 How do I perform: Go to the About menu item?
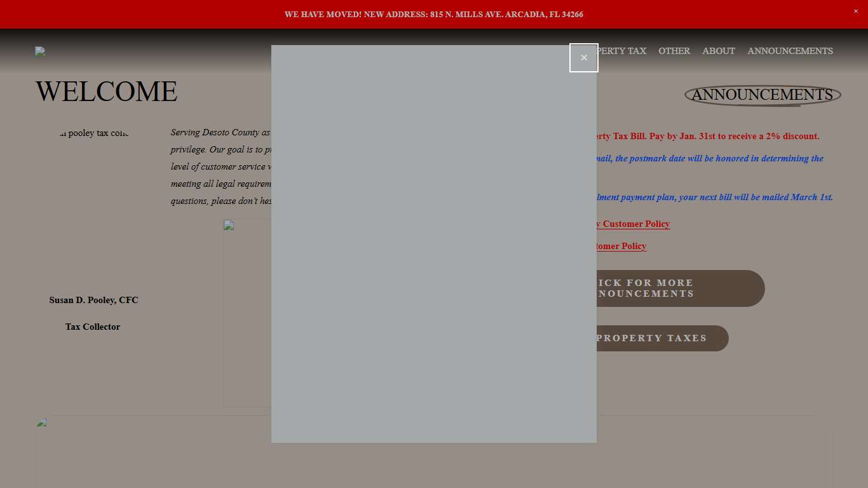pos(718,51)
